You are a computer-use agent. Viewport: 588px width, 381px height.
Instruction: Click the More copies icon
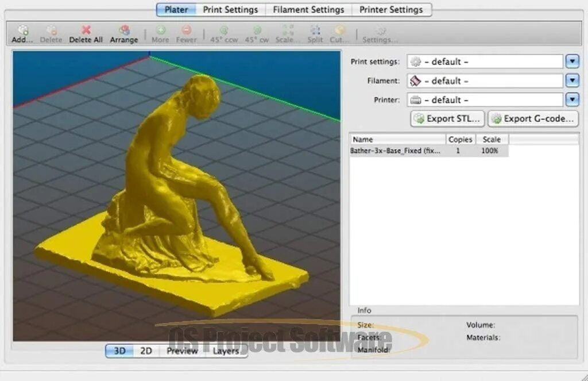161,30
